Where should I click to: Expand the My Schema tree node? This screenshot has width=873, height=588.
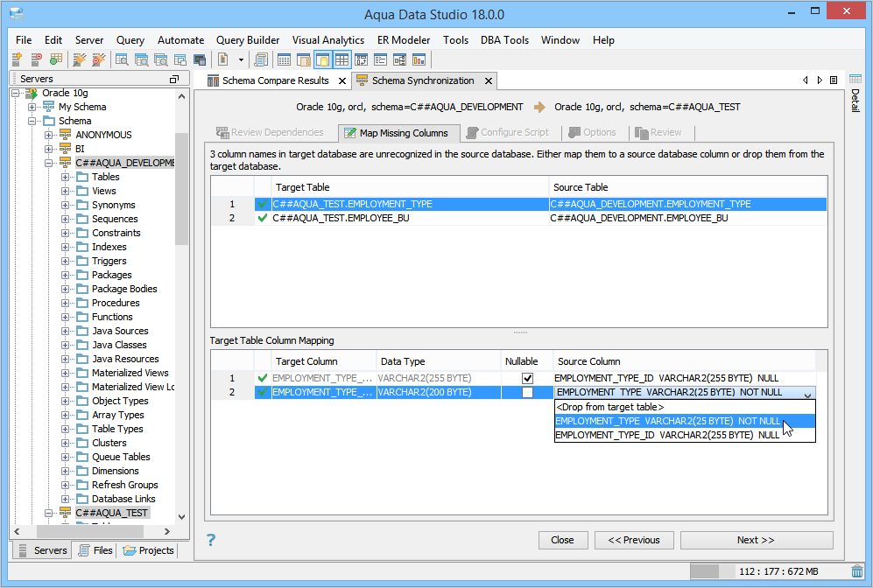coord(32,107)
